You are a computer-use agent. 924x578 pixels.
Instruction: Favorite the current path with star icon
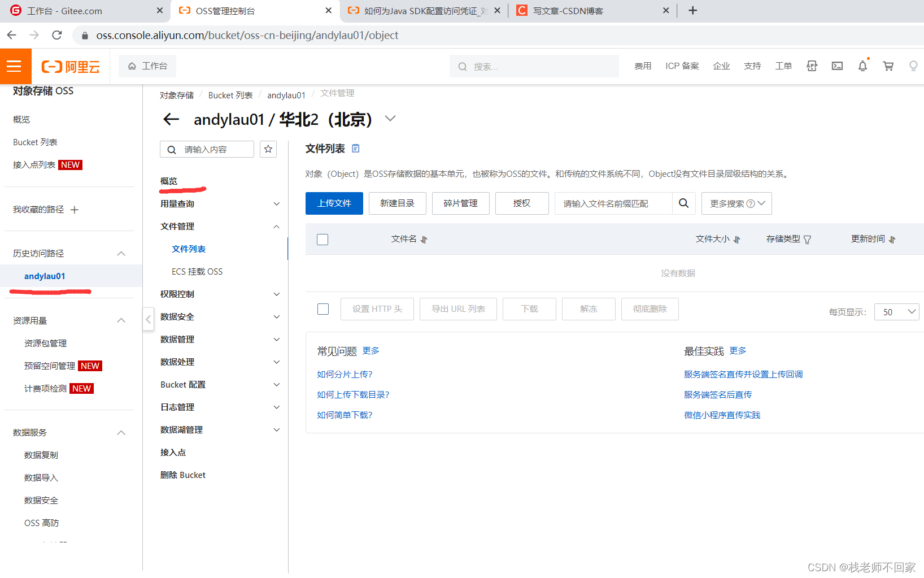pyautogui.click(x=268, y=149)
